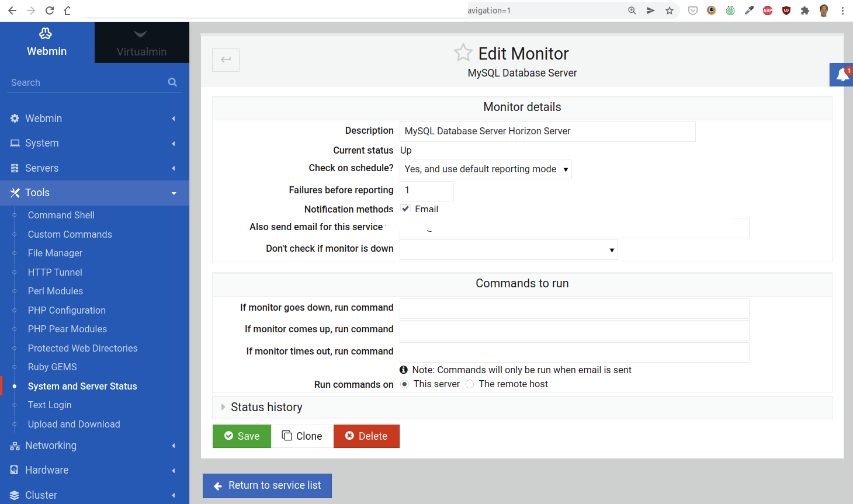Click the back arrow button in header
Image resolution: width=853 pixels, height=504 pixels.
pos(226,60)
